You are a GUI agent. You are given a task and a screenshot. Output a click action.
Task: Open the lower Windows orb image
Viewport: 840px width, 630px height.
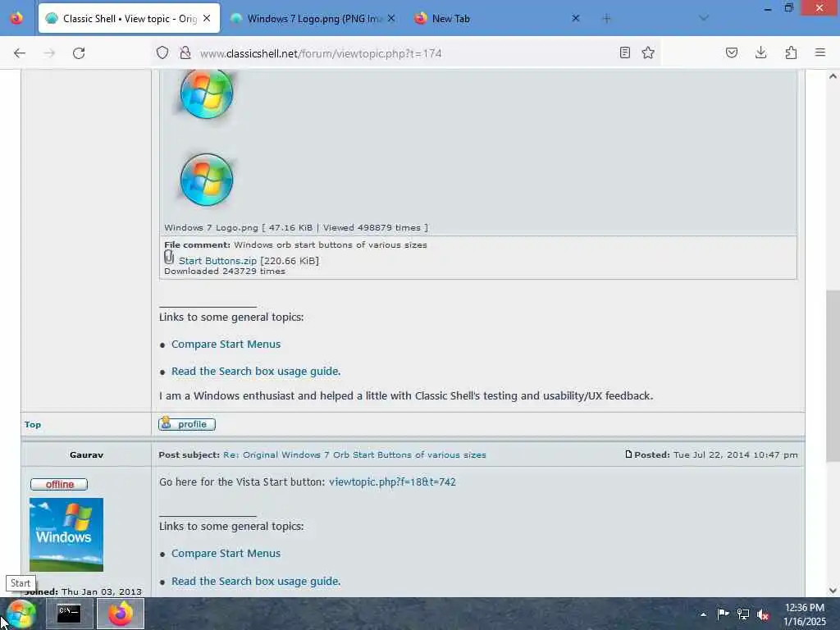point(206,180)
